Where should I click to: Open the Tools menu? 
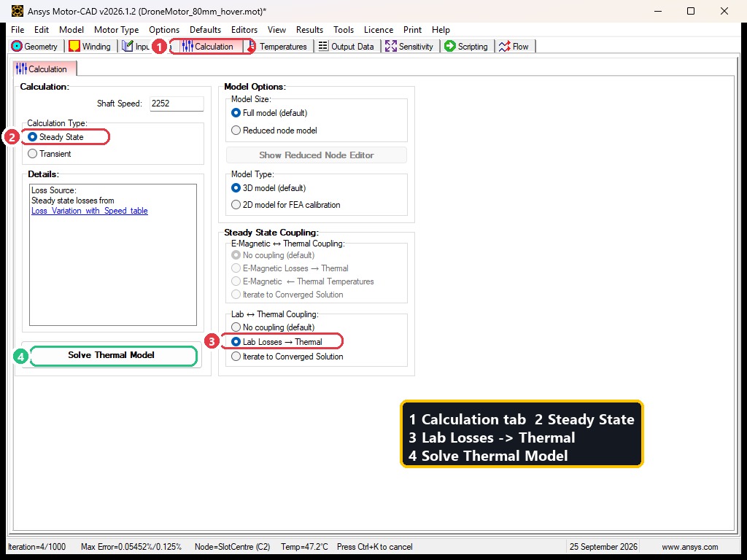pyautogui.click(x=344, y=29)
